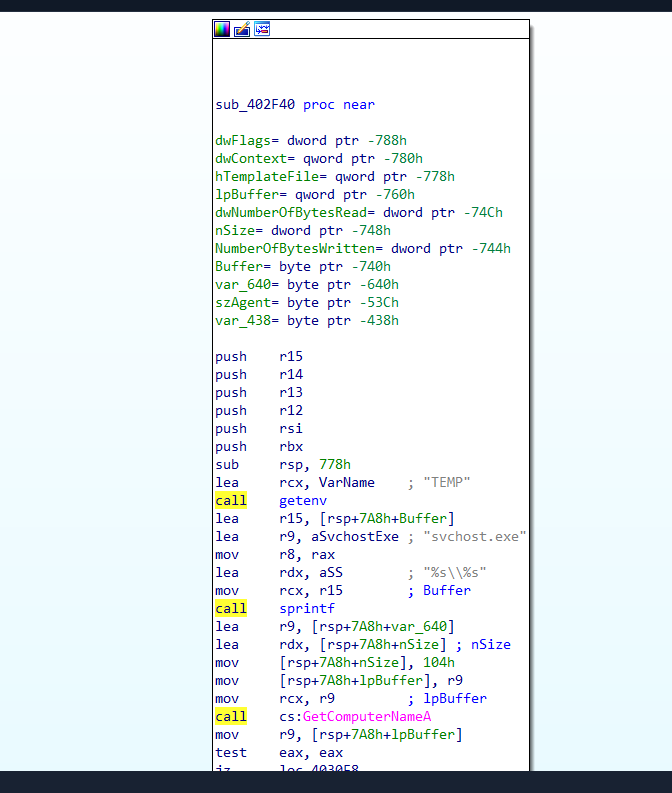Viewport: 672px width, 793px height.
Task: Click mov [rsp+7A8h+lpBuffer], r9 instruction
Action: click(x=339, y=681)
